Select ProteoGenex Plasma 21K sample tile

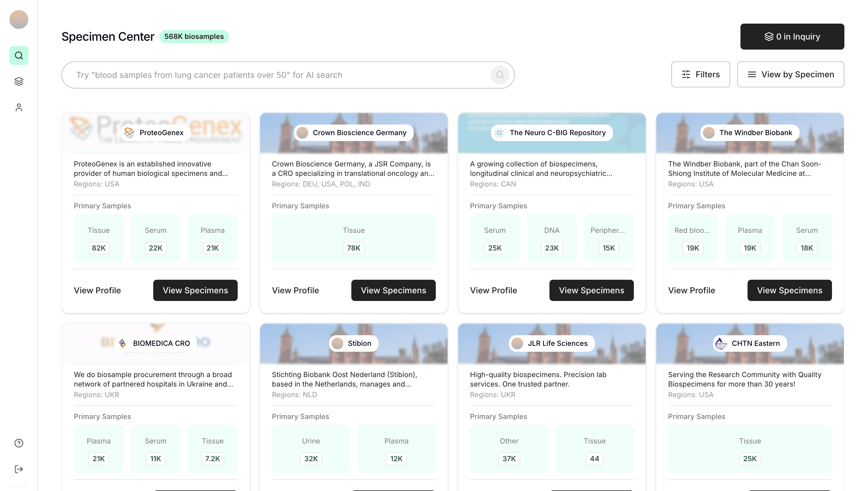click(213, 238)
